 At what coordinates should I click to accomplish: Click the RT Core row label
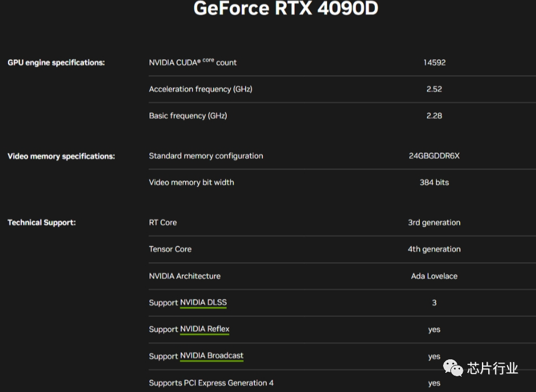click(x=163, y=222)
